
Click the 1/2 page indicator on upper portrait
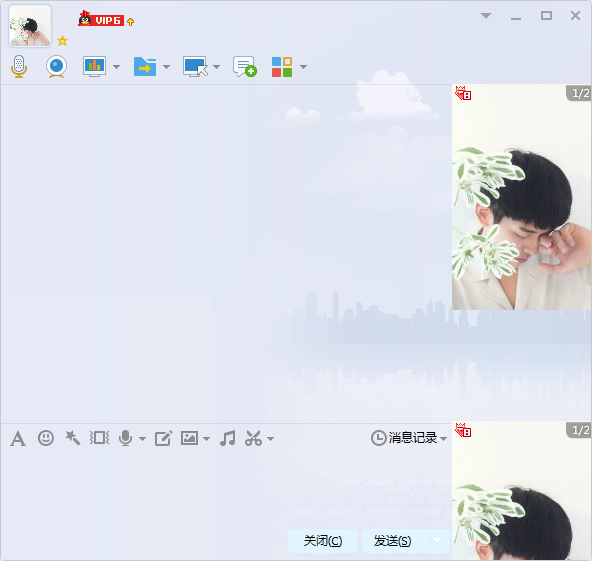coord(580,93)
